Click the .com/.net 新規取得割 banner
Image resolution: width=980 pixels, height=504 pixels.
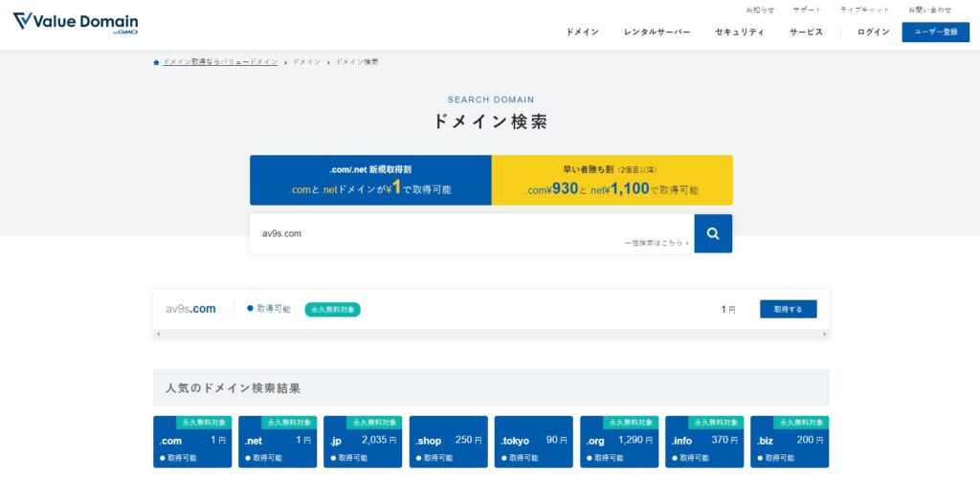(370, 180)
